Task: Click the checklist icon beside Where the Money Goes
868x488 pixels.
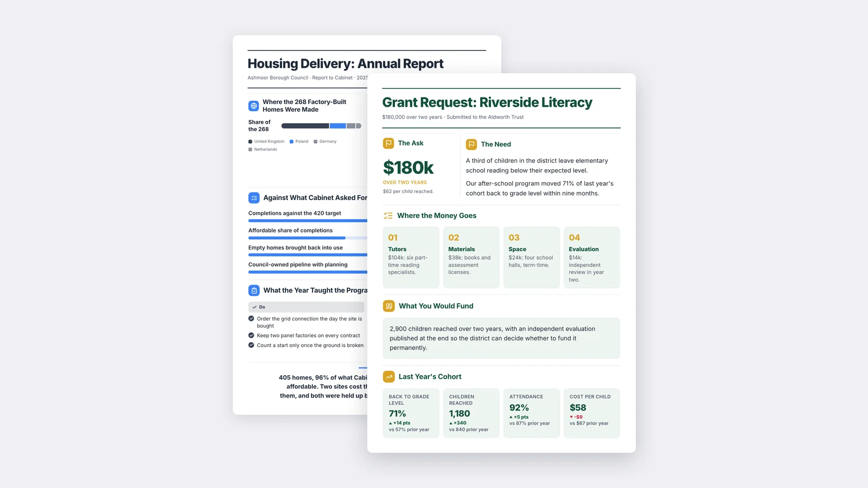Action: pos(388,216)
